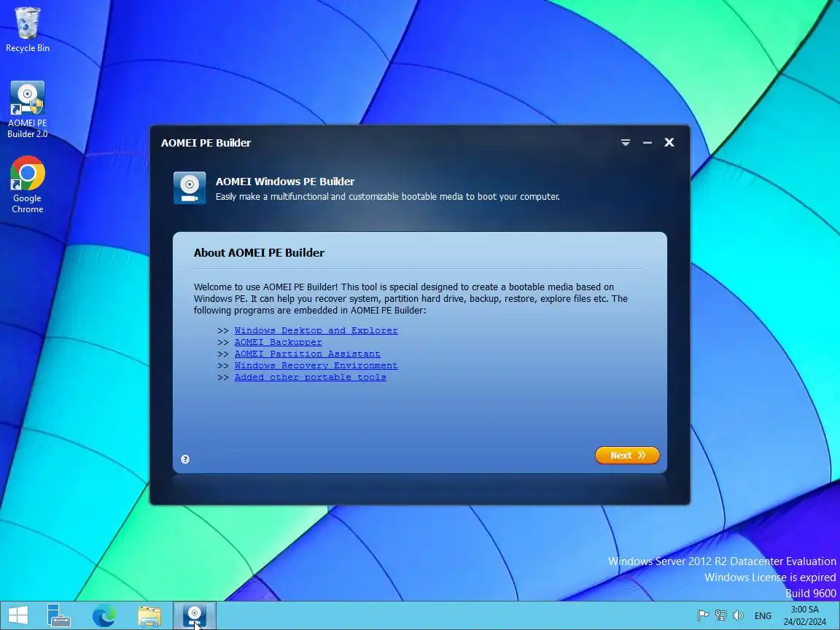Click the AOMEI Windows PE Builder logo icon
The width and height of the screenshot is (840, 630).
pos(189,187)
